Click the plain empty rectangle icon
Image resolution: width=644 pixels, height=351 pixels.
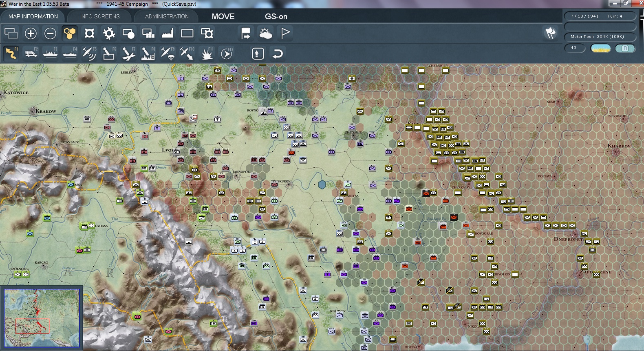point(187,33)
